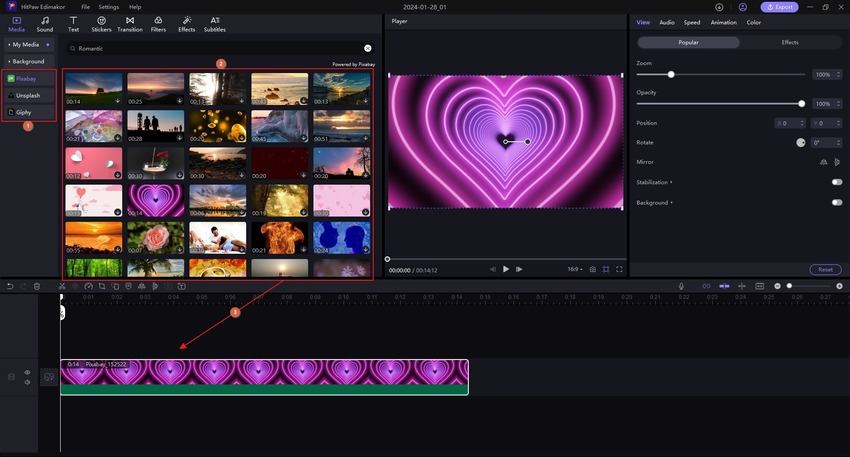Click the Reset button
This screenshot has height=457, width=850.
coord(825,269)
